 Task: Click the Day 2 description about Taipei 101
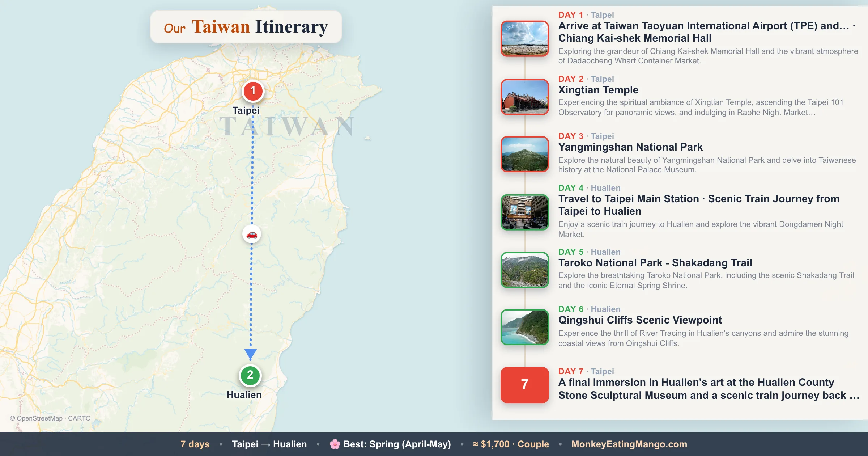pyautogui.click(x=701, y=107)
